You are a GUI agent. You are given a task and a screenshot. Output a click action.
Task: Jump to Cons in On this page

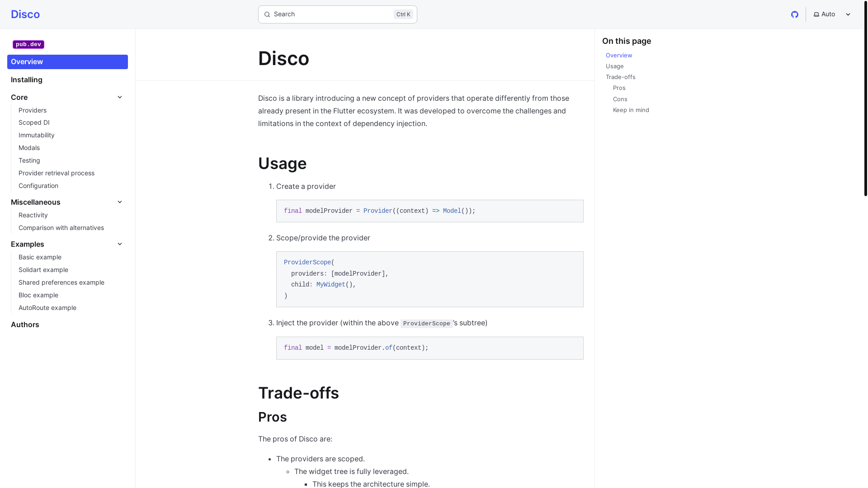point(620,99)
